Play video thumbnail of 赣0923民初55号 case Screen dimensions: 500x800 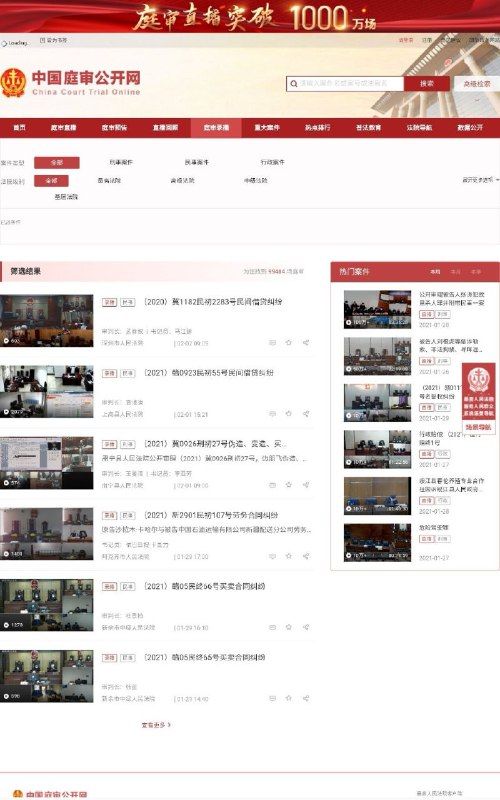point(47,391)
